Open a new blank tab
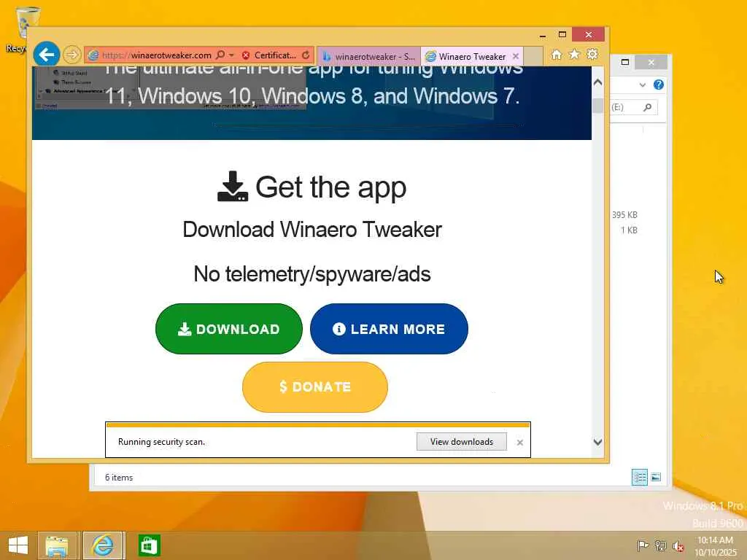747x560 pixels. (x=533, y=56)
